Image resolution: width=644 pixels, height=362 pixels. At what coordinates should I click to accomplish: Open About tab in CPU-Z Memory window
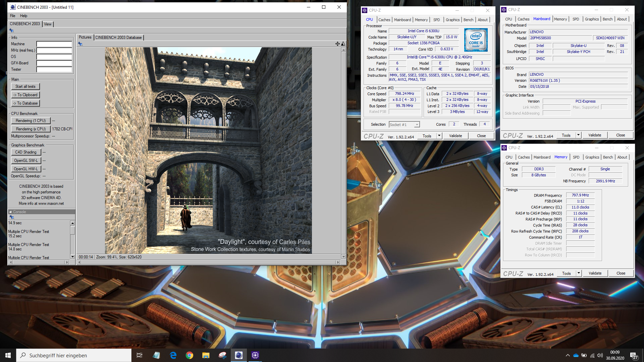coord(622,157)
